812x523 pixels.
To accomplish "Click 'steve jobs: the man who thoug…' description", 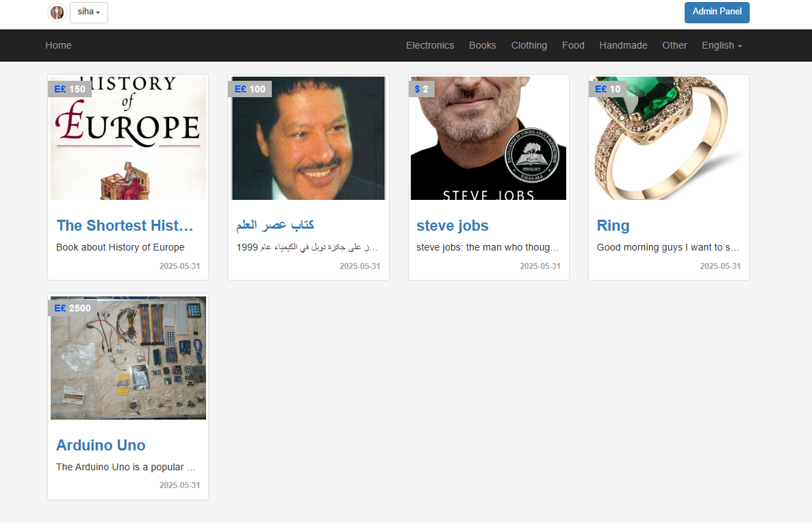I will (x=488, y=248).
